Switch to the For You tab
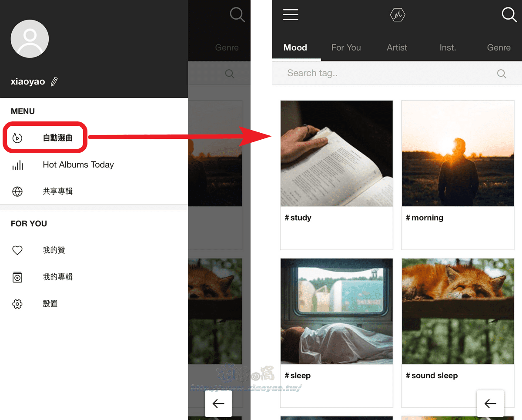This screenshot has width=522, height=420. click(x=346, y=47)
